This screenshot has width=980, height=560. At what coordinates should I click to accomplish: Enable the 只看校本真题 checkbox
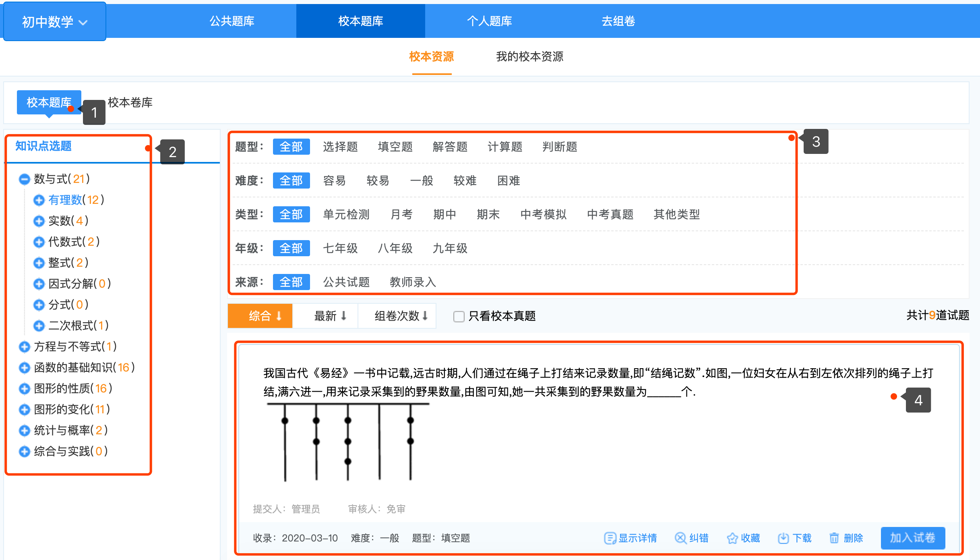[459, 316]
